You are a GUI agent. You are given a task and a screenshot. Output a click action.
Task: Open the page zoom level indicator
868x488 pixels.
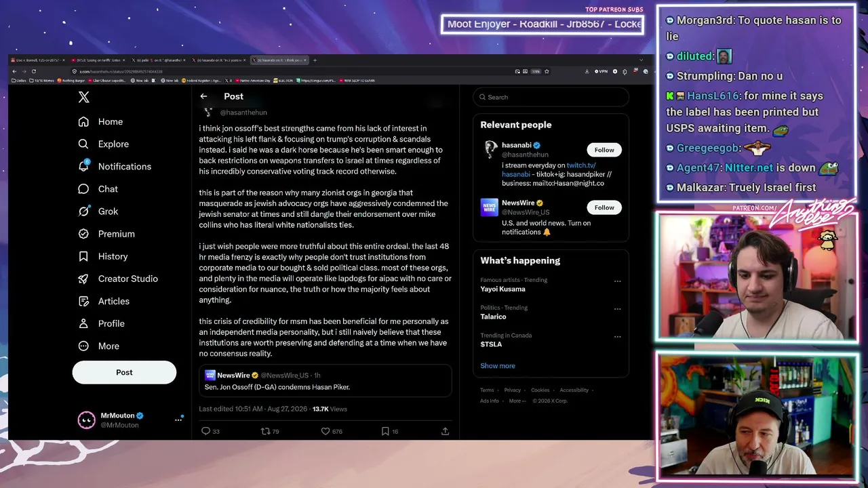point(536,71)
